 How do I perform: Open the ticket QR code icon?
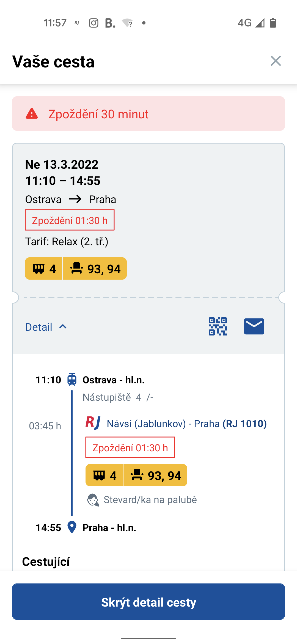pos(218,326)
